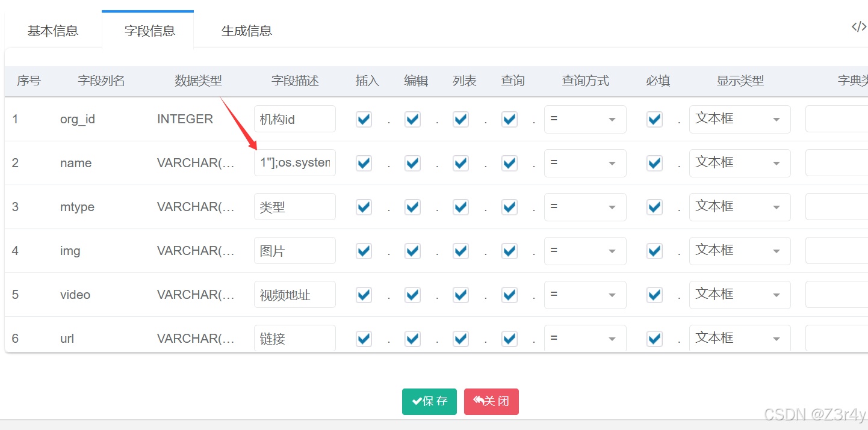Click the name row description field with os.system
Screen dimensions: 868x430
[x=295, y=163]
